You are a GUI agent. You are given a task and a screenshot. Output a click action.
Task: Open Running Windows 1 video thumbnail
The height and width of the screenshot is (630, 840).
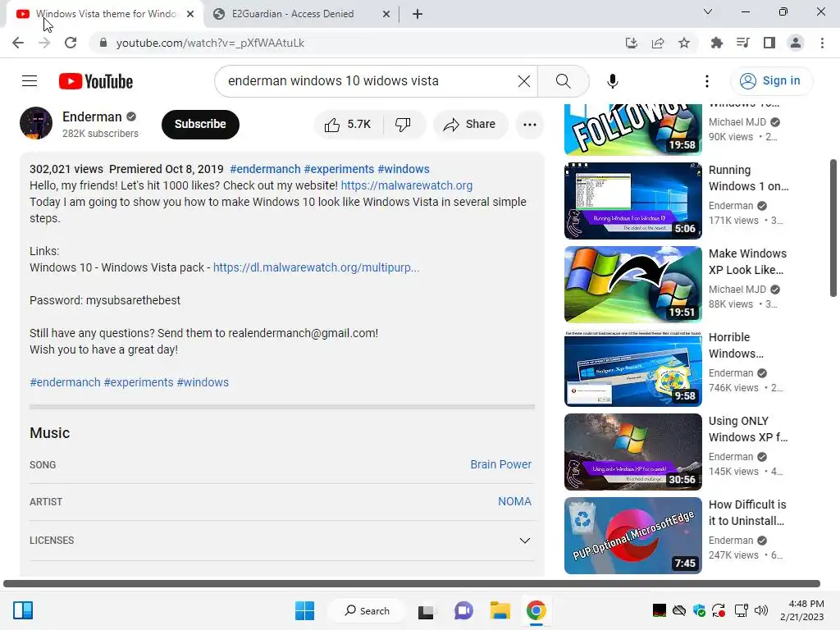tap(632, 201)
